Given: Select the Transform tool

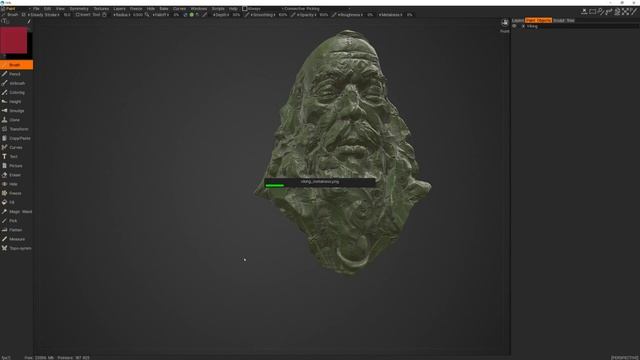Looking at the screenshot, I should coord(16,129).
